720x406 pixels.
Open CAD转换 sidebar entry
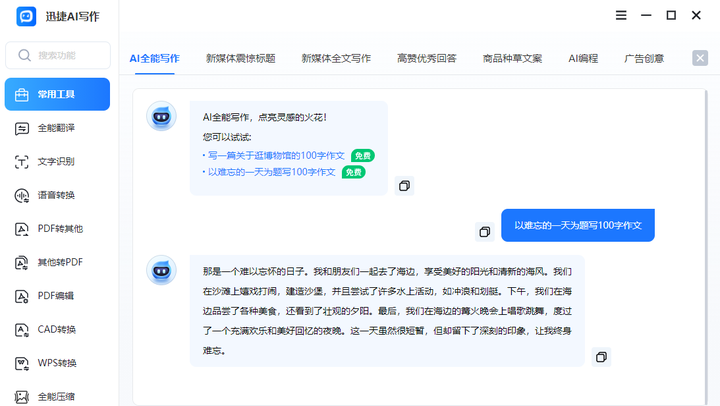[x=57, y=329]
